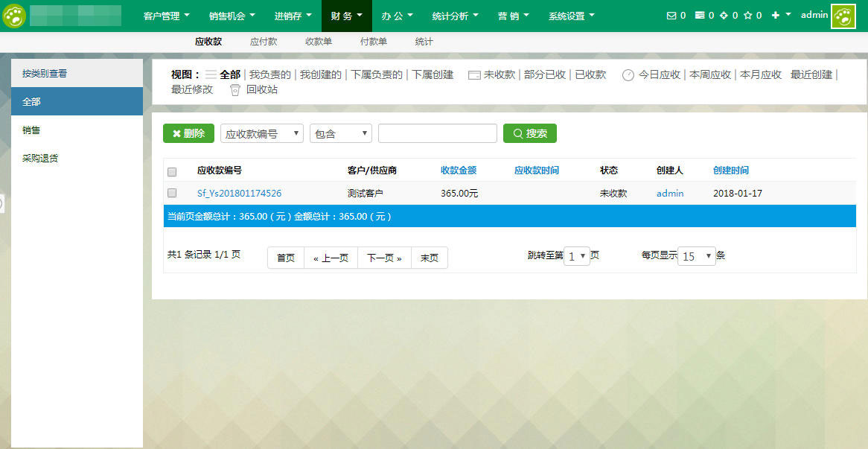
Task: Open the message envelope icon in top bar
Action: tap(671, 14)
